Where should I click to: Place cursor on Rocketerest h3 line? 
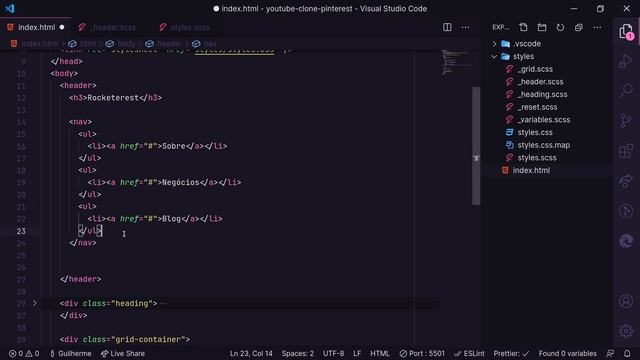pos(115,98)
